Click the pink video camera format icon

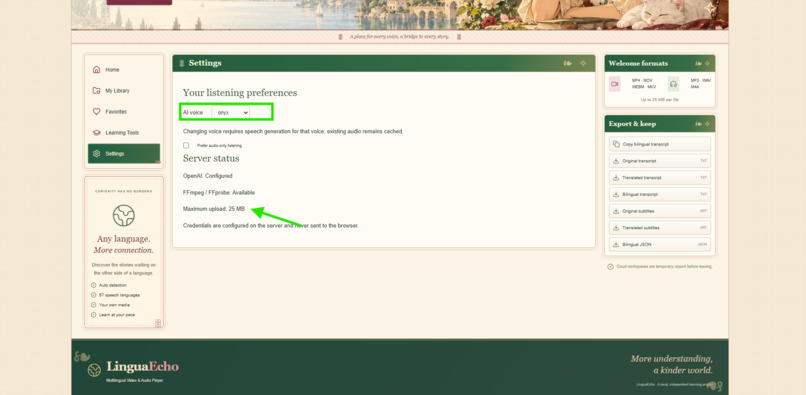(x=615, y=84)
